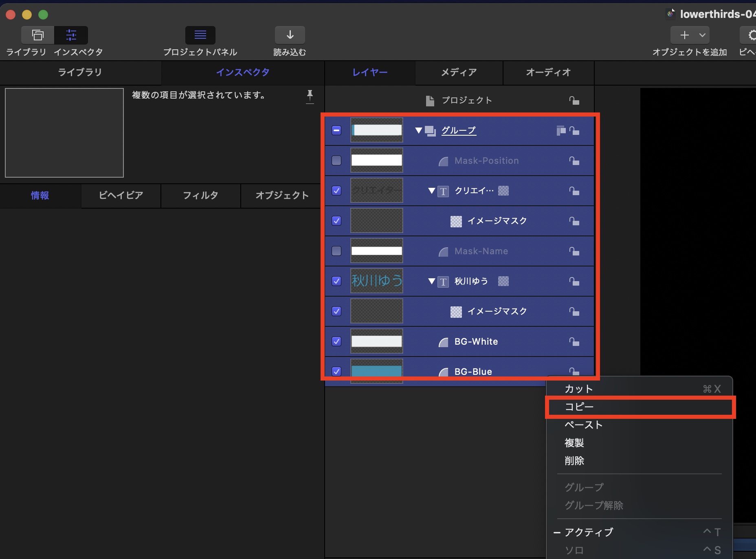Lock the クリエイ… text layer

coord(574,191)
